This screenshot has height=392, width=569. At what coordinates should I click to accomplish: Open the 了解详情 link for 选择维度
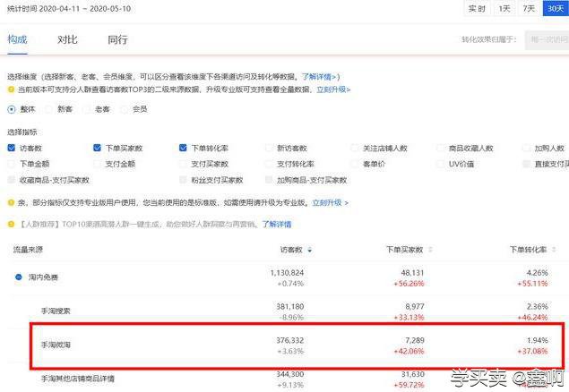click(x=319, y=77)
